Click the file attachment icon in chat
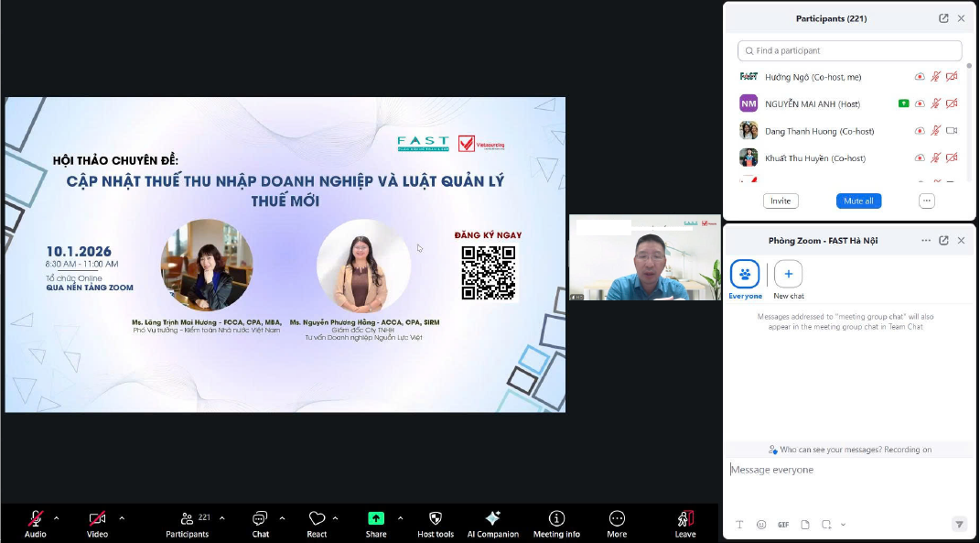 [x=805, y=525]
